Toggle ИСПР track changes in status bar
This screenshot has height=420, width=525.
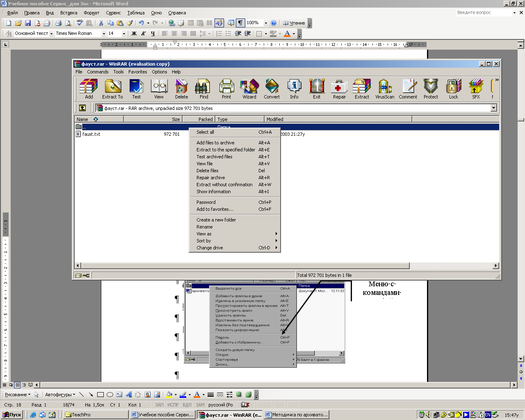[x=173, y=405]
